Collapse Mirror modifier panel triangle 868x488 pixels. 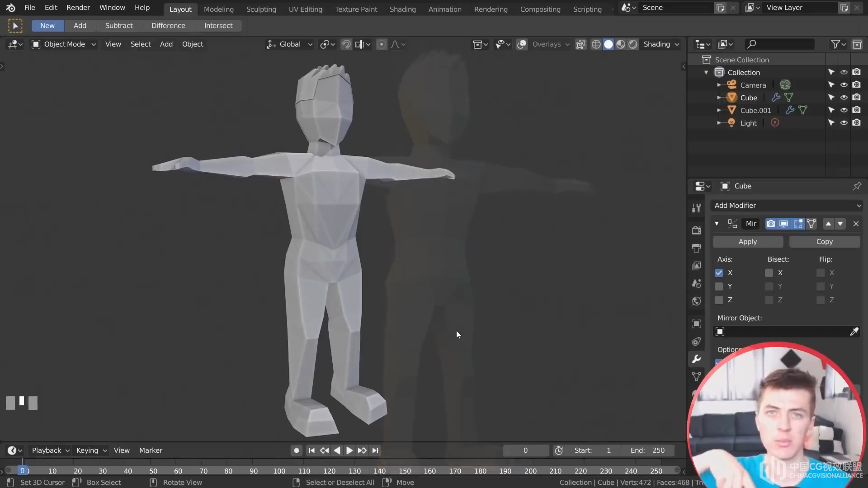click(x=717, y=224)
